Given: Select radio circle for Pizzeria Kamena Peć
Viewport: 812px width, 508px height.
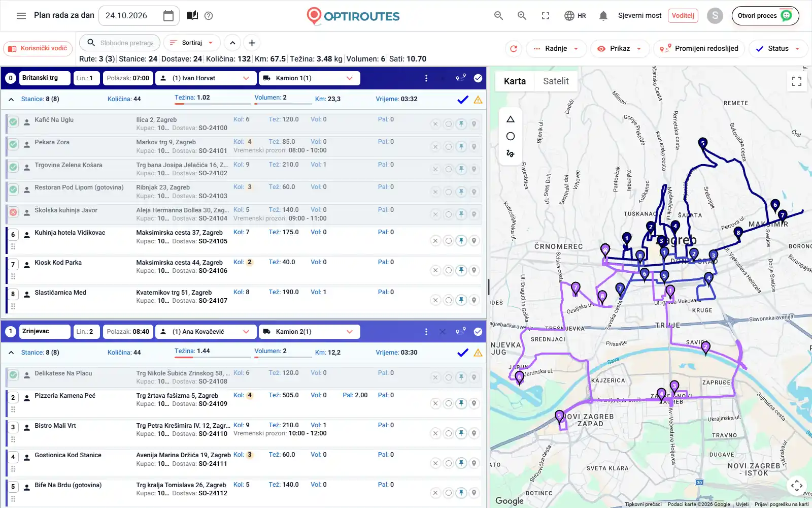Looking at the screenshot, I should pyautogui.click(x=448, y=403).
